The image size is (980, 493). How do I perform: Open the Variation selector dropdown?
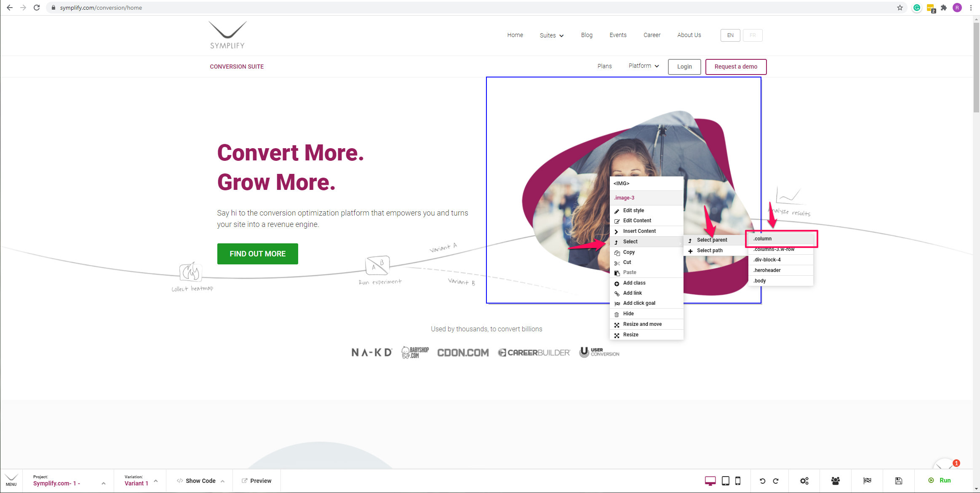(141, 480)
